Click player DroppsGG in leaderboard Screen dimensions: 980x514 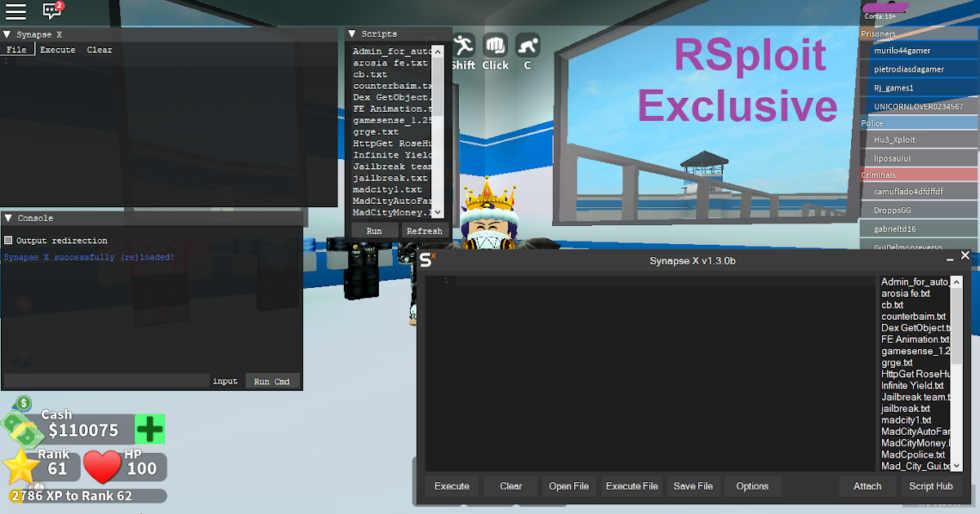click(x=919, y=210)
